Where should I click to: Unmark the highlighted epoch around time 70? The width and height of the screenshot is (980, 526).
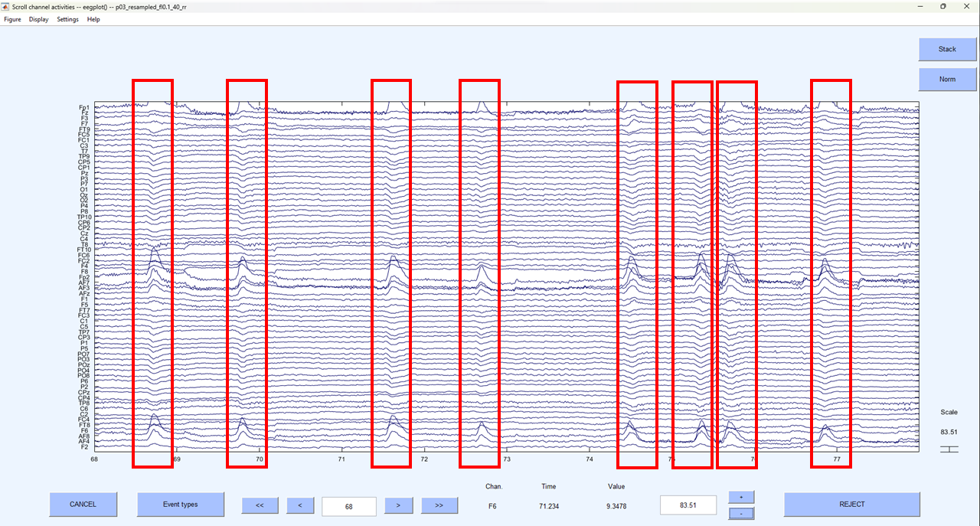point(246,268)
